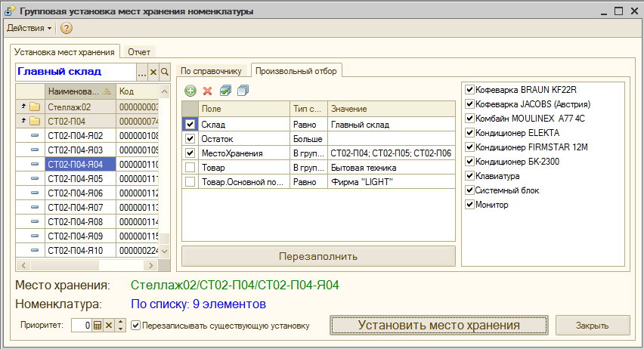Delete filter row with red cross icon
Image resolution: width=644 pixels, height=349 pixels.
coord(207,91)
